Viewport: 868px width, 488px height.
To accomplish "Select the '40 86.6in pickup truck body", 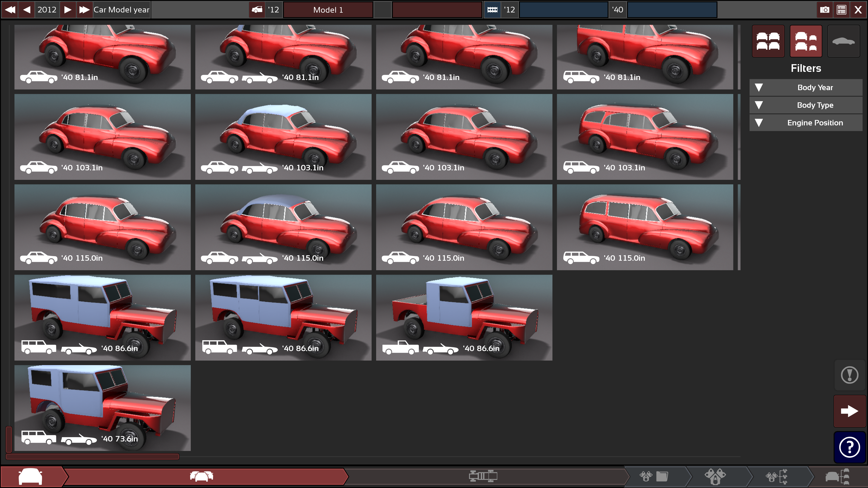I will (464, 318).
